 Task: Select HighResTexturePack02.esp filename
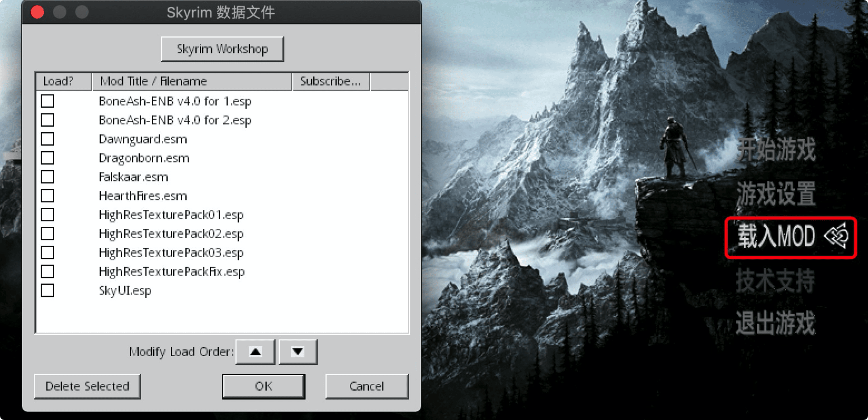click(171, 234)
